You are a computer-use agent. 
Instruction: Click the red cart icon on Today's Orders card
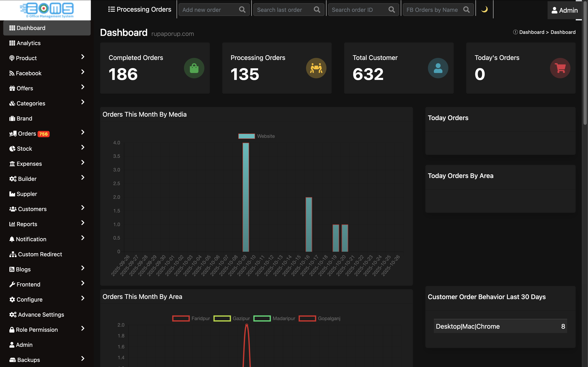pos(560,68)
